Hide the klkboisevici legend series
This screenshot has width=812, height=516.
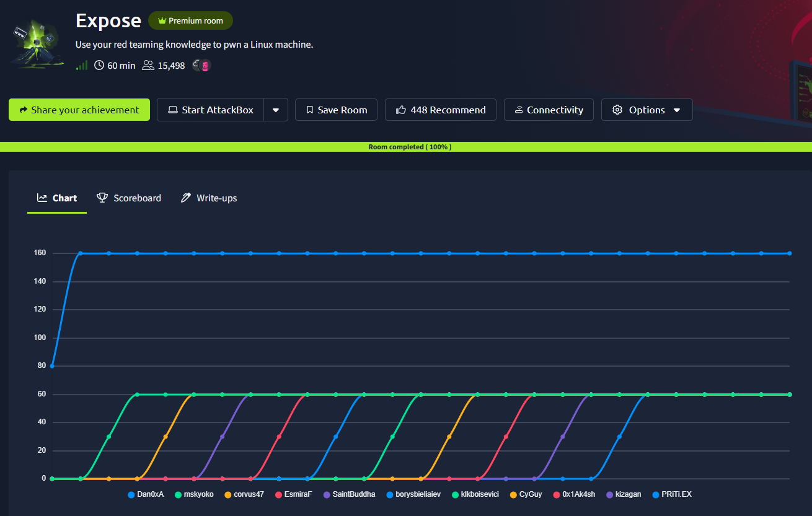(x=475, y=494)
